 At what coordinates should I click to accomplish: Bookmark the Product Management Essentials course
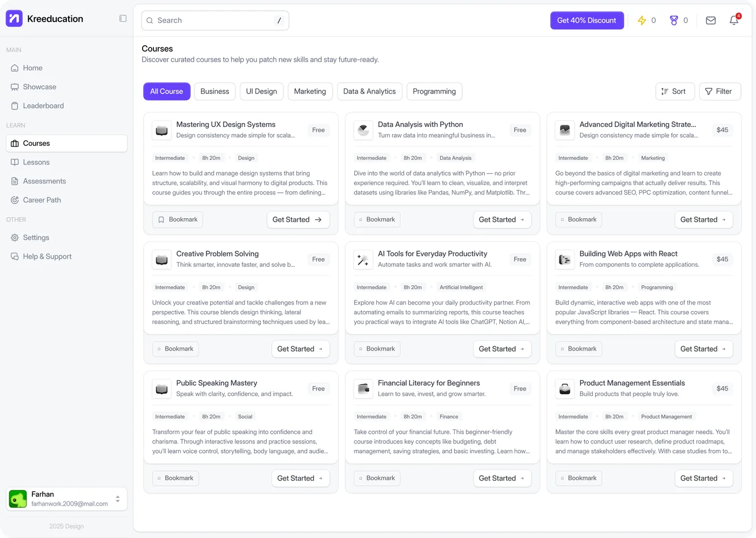pyautogui.click(x=578, y=478)
